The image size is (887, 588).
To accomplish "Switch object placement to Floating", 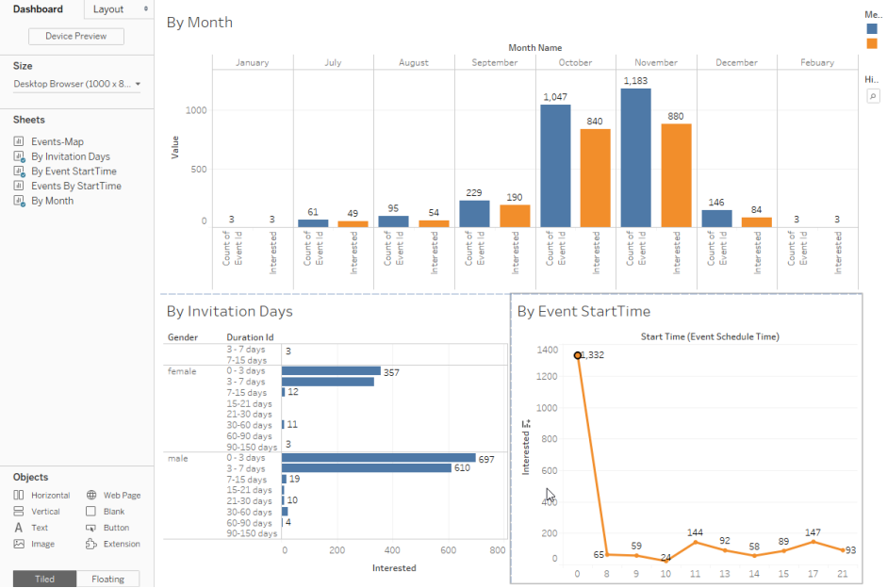I will [x=107, y=579].
